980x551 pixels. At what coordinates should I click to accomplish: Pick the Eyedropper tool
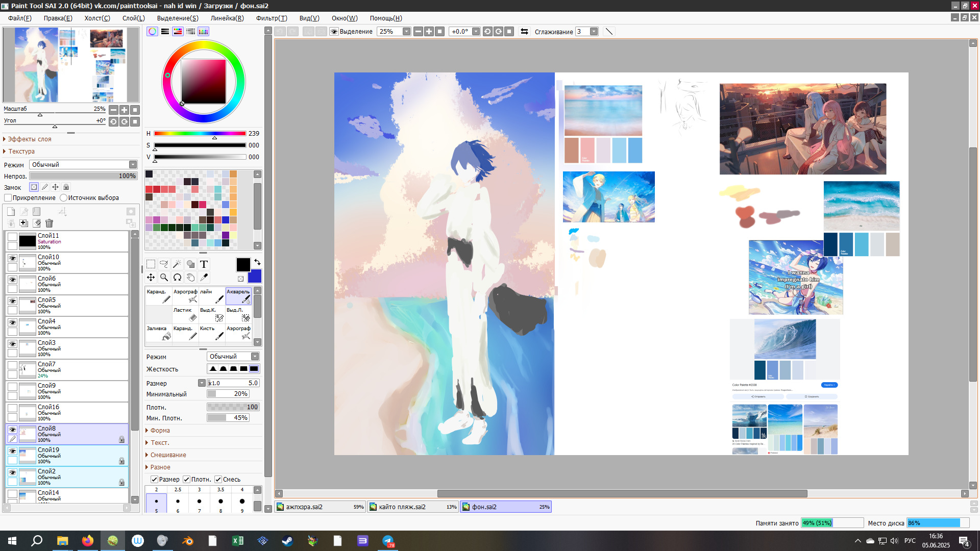coord(204,277)
